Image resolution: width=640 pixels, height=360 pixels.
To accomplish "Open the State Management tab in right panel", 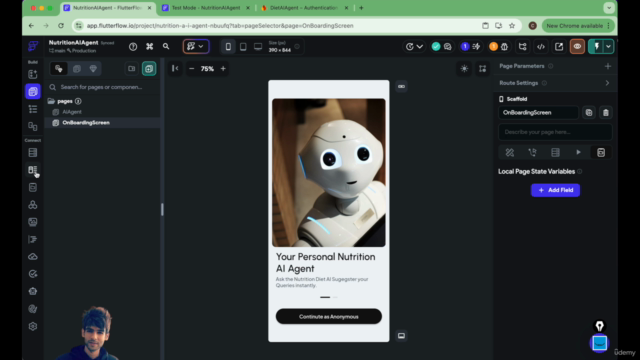I will click(601, 153).
